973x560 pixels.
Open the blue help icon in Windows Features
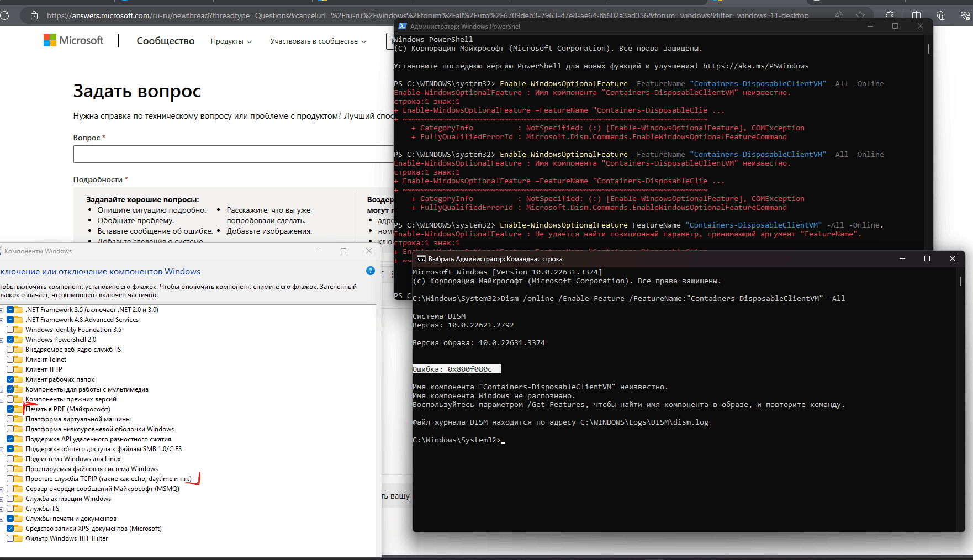pyautogui.click(x=371, y=271)
